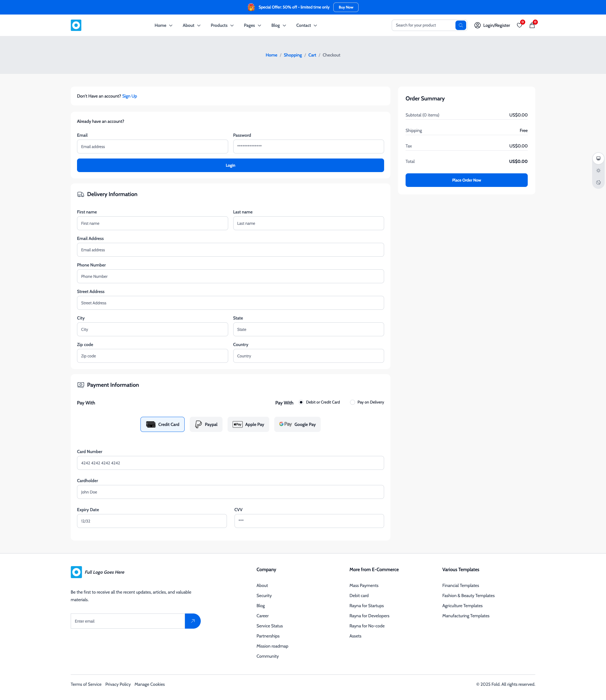Choose Google Pay payment option
Viewport: 606px width, 700px height.
[297, 424]
